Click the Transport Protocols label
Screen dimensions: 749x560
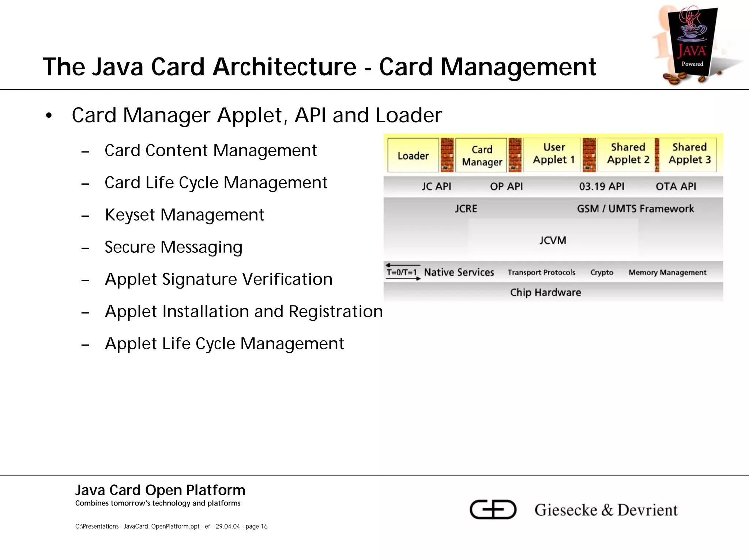click(541, 273)
